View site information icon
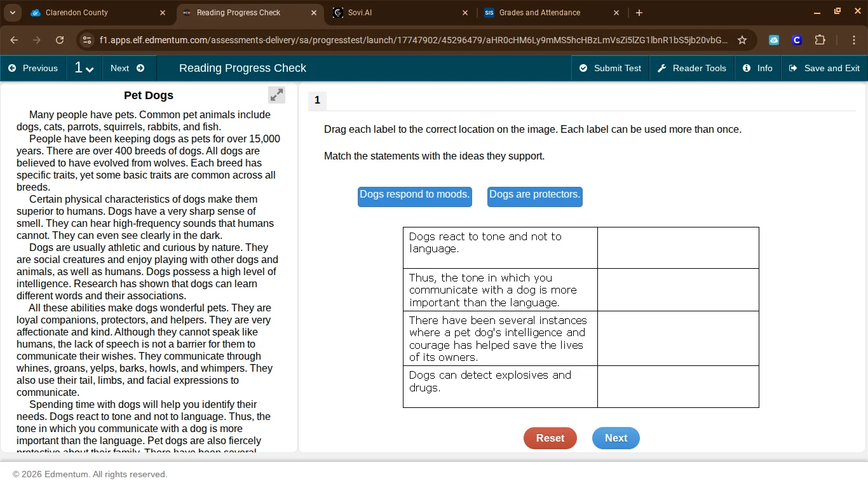This screenshot has width=868, height=488. (x=88, y=40)
